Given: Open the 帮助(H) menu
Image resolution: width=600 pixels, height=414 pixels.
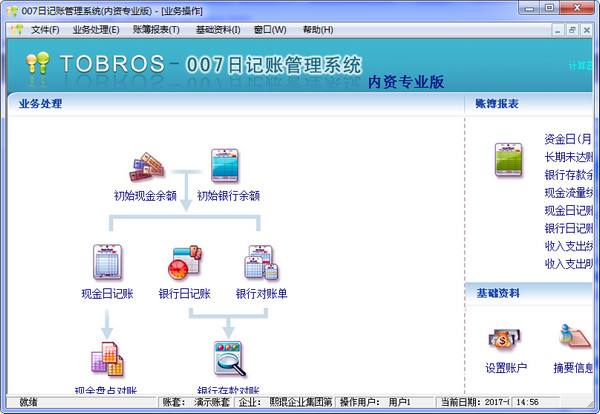Looking at the screenshot, I should click(318, 29).
